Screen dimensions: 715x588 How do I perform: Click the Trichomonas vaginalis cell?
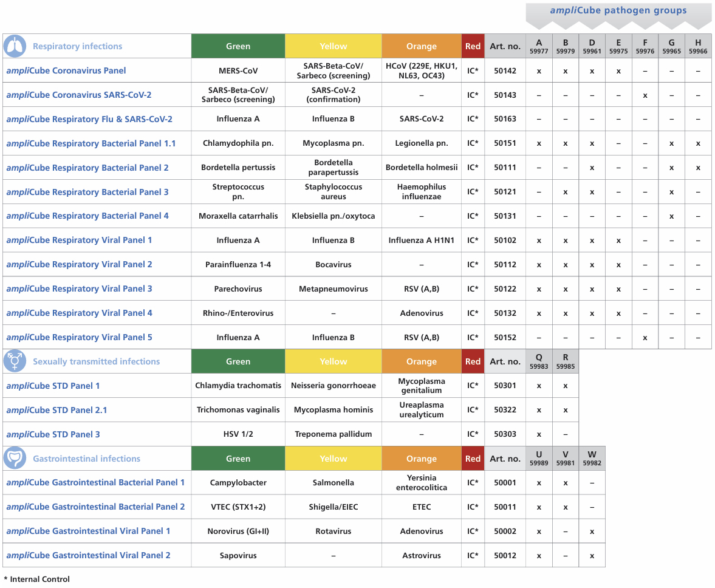tap(238, 410)
